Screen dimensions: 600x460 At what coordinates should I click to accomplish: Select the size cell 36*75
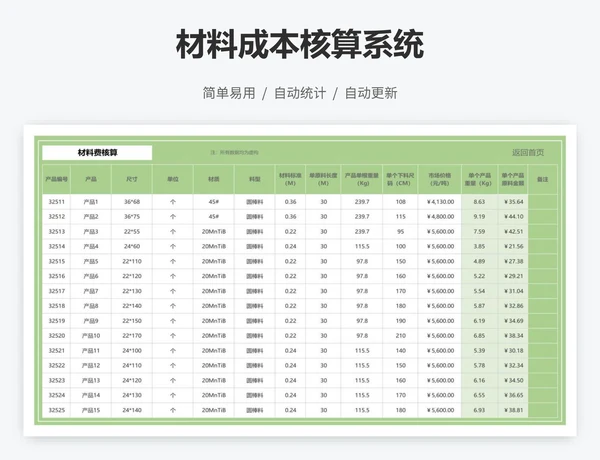coord(132,217)
